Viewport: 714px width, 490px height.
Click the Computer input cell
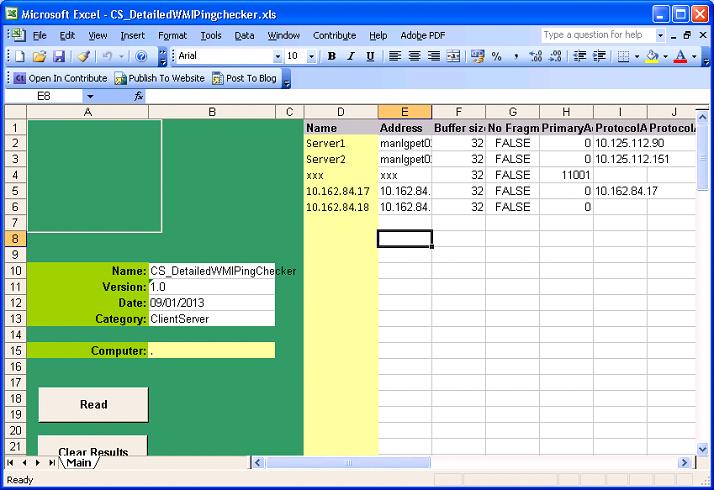[211, 350]
